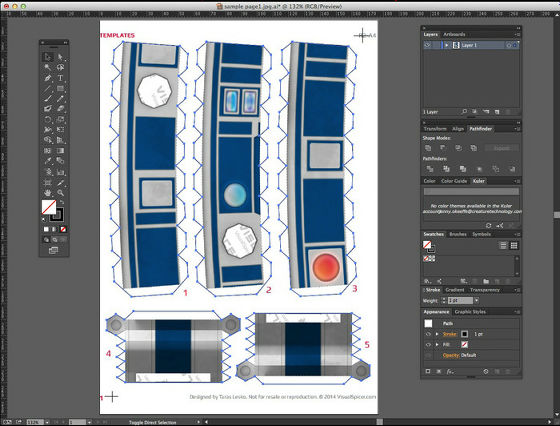560x426 pixels.
Task: Hide the Stroke attribute in Appearance panel
Action: [428, 334]
